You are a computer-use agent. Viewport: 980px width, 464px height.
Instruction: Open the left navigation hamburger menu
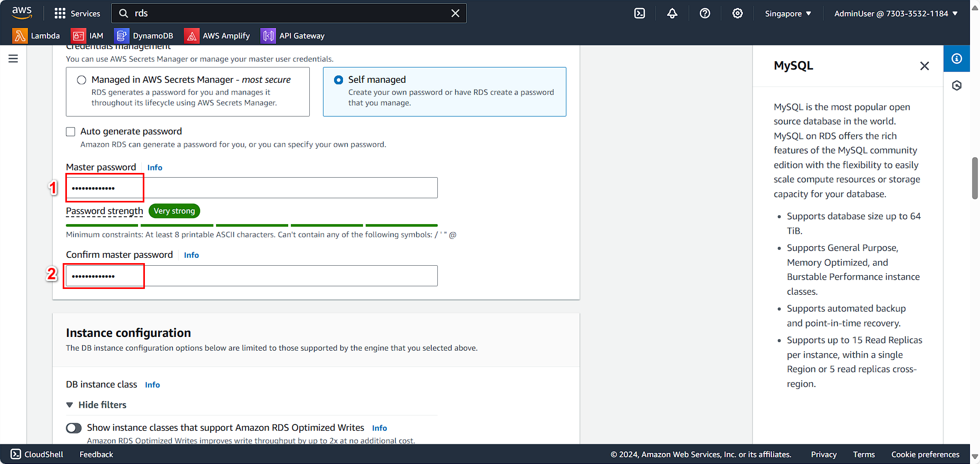pyautogui.click(x=13, y=59)
